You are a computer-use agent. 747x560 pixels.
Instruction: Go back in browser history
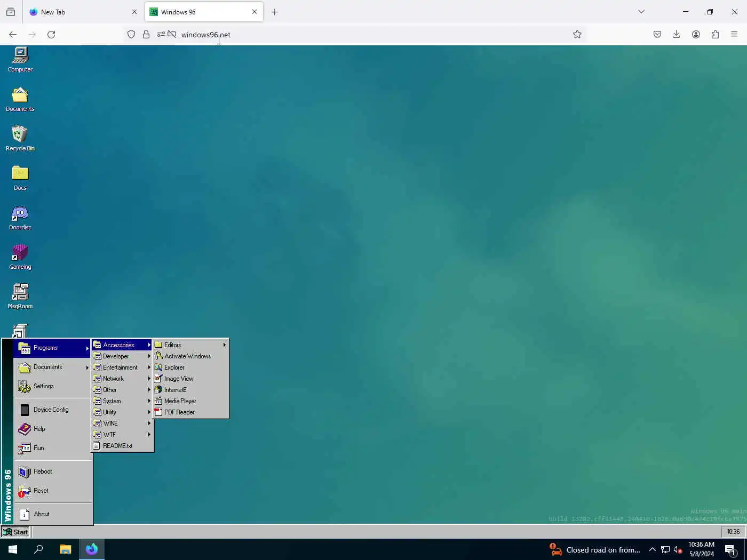click(x=13, y=35)
